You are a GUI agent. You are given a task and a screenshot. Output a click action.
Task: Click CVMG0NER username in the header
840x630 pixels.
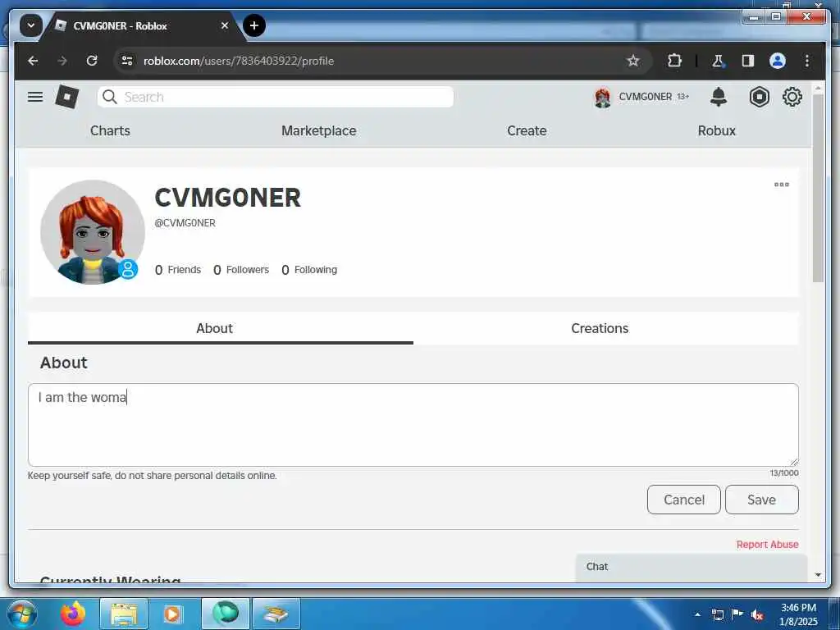(645, 97)
